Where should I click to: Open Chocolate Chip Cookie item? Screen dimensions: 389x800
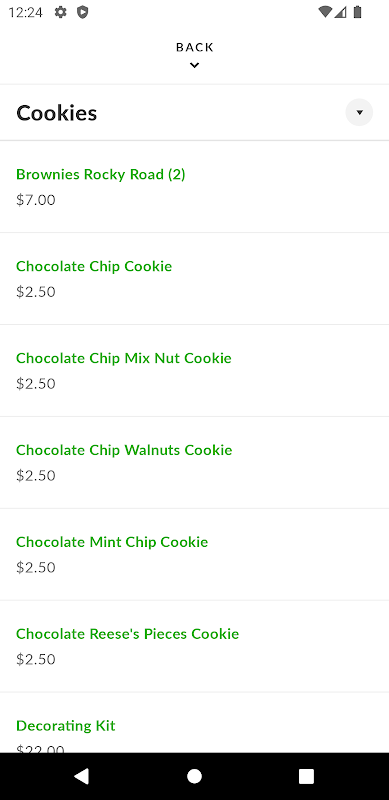point(194,279)
